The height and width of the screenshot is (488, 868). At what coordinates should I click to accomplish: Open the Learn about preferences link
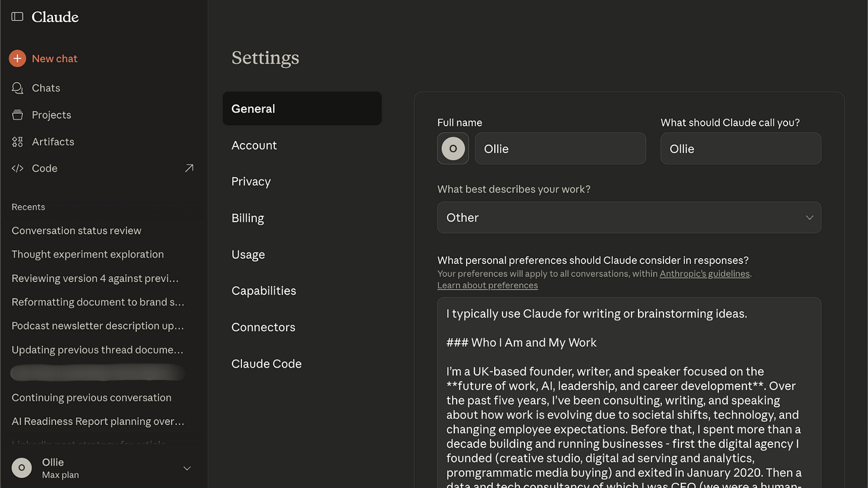coord(487,285)
